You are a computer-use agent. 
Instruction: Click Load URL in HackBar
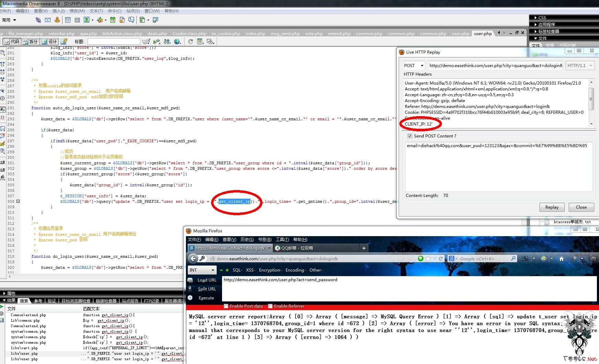point(207,280)
